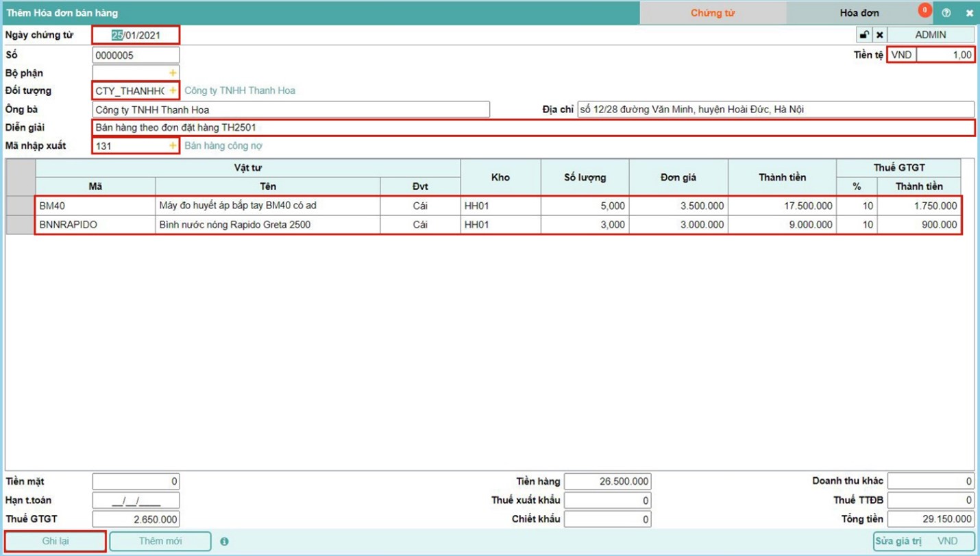Click the Hạn t.toán date field

[136, 500]
